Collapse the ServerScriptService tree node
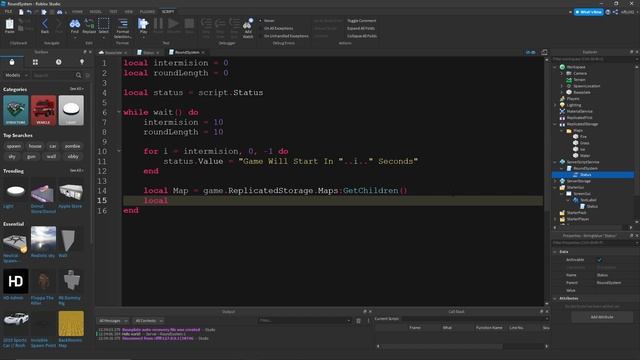 [555, 162]
